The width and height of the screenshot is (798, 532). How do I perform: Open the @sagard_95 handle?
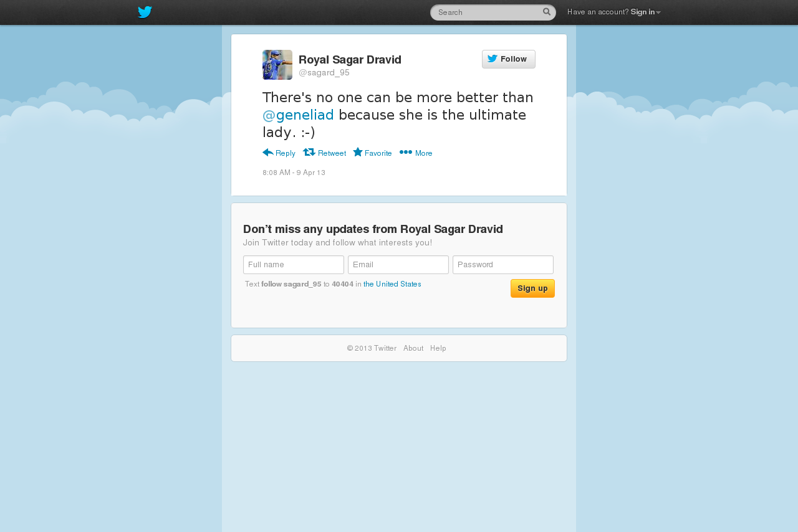point(324,73)
